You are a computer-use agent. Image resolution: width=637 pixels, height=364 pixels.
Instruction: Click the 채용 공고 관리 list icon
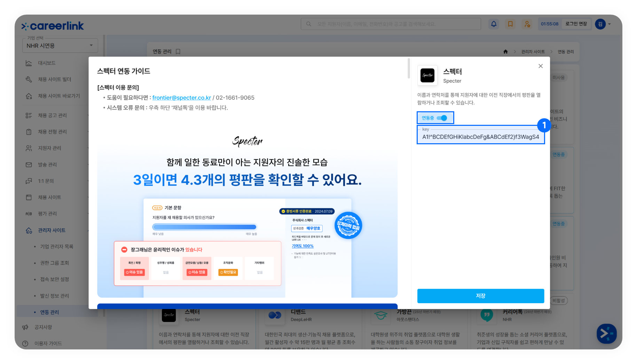pyautogui.click(x=29, y=115)
